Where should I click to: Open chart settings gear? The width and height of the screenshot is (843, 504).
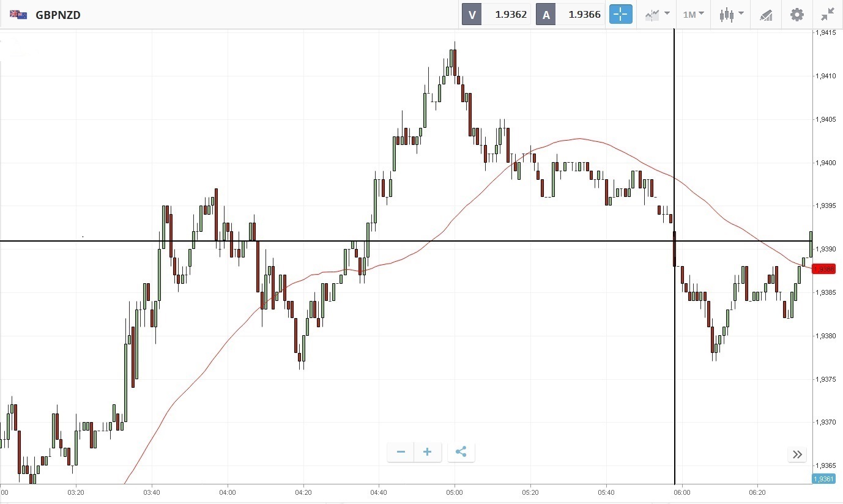pos(797,14)
